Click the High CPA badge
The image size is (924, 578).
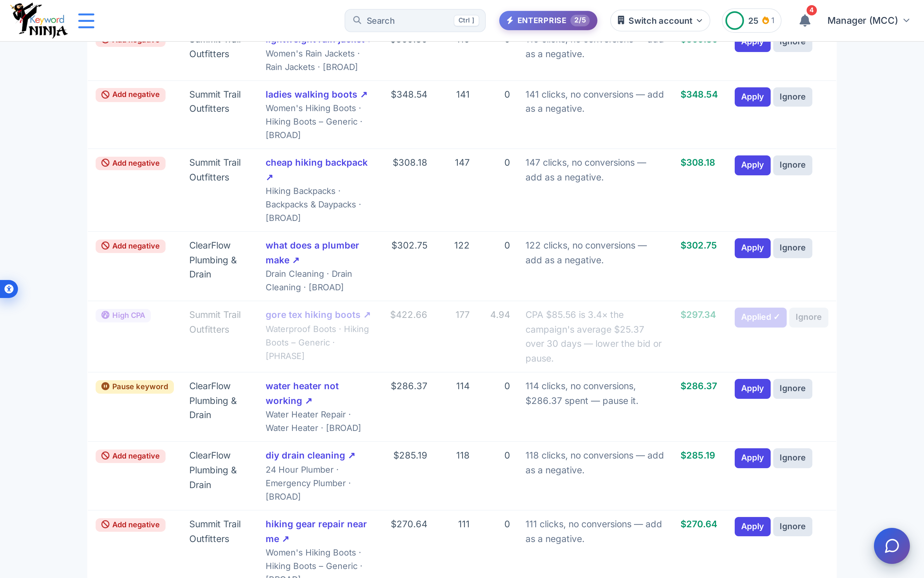click(x=123, y=315)
